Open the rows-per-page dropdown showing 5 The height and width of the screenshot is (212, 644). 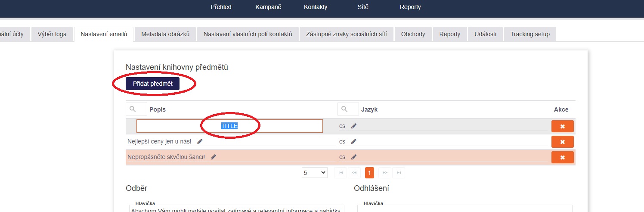[315, 173]
